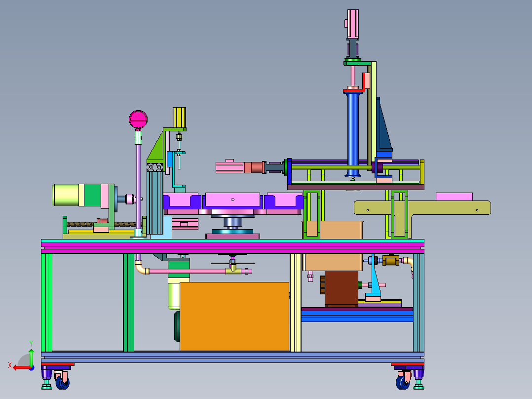Click the red X axis arrow of triad
Viewport: 532px width, 399px height.
(x=22, y=368)
